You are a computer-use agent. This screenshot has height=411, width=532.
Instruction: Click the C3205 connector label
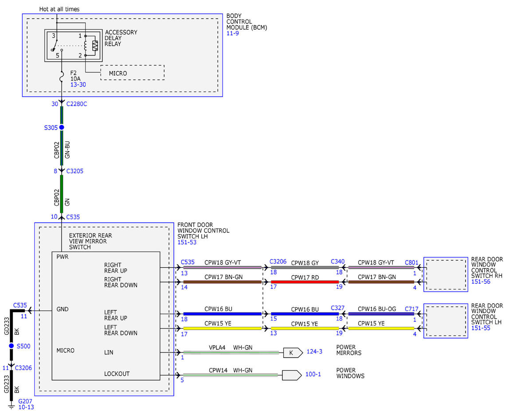74,171
